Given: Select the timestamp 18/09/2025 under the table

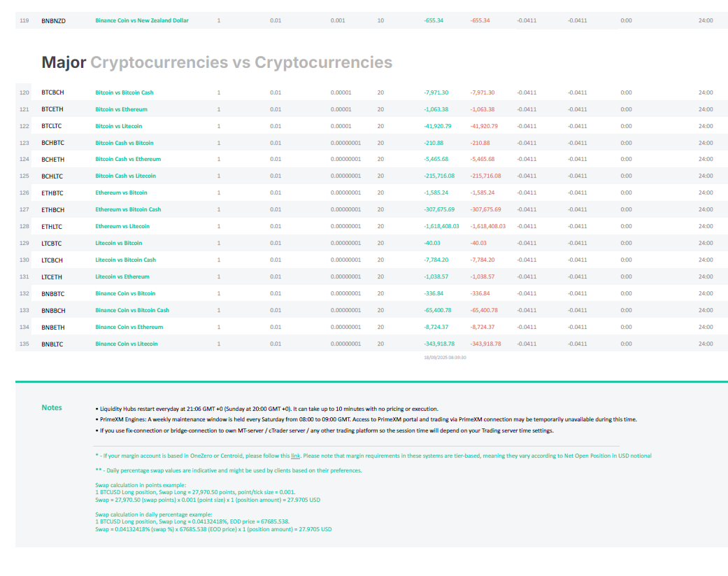Looking at the screenshot, I should tap(445, 357).
